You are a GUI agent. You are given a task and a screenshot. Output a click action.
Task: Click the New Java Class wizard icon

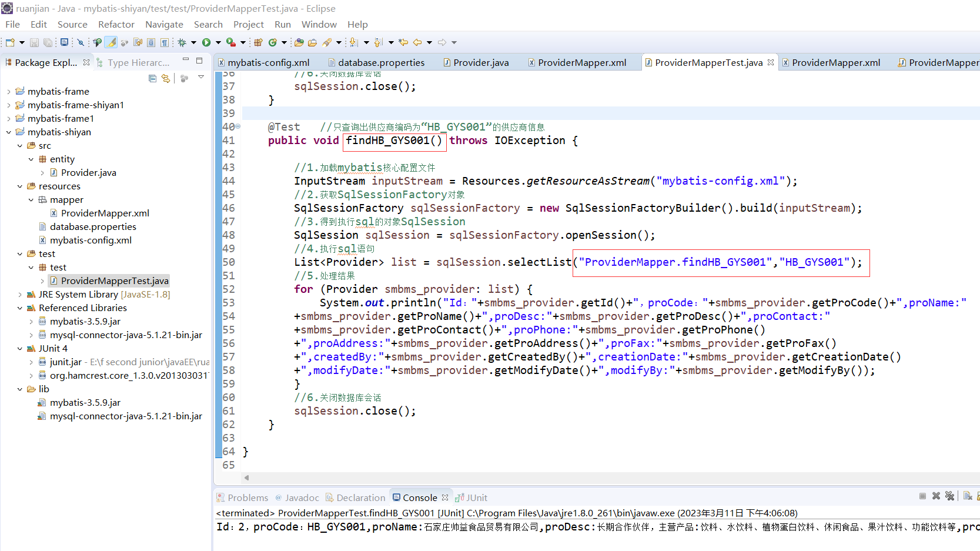click(x=273, y=42)
